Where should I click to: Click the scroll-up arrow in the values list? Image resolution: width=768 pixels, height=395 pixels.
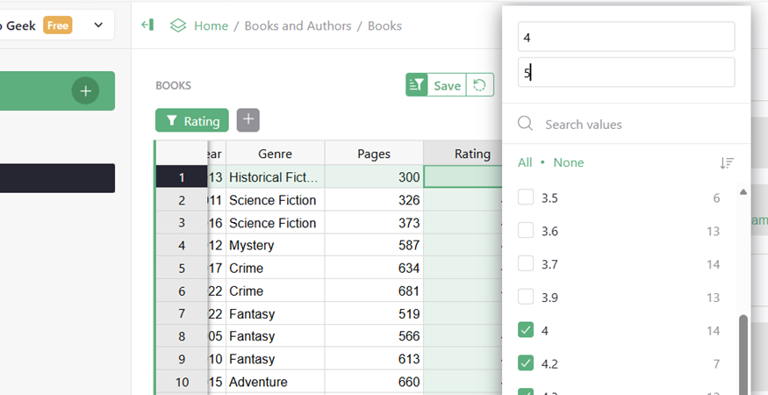743,192
